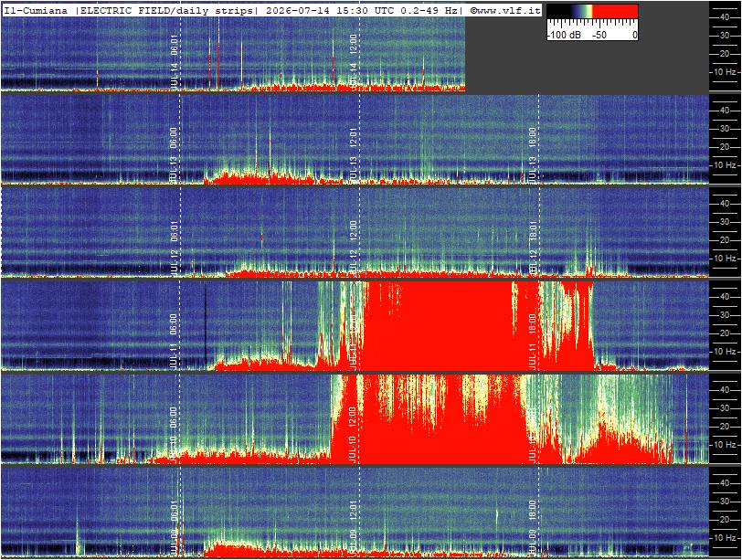Click the JUL 11 18:00 time marker

[x=533, y=341]
